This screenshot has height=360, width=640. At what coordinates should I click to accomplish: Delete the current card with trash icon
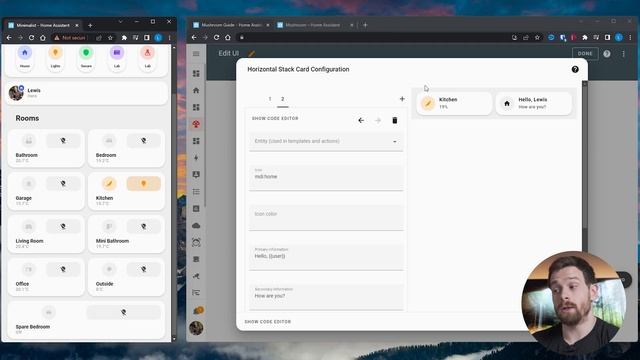tap(395, 120)
